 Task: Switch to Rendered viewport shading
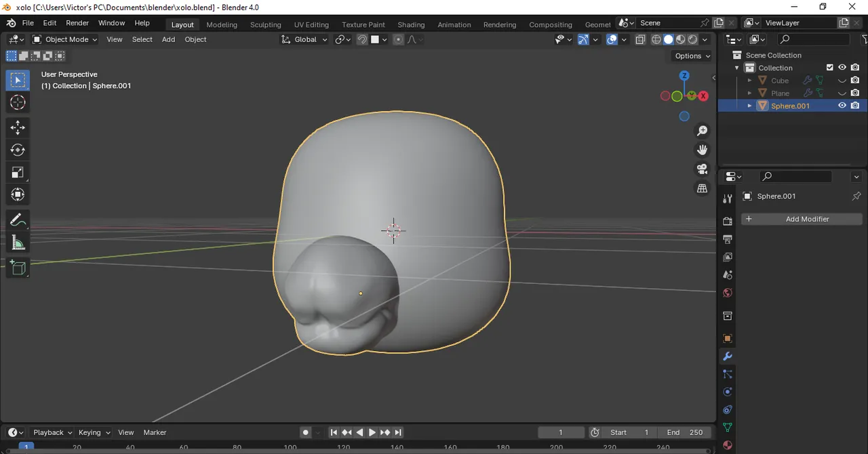pyautogui.click(x=692, y=39)
